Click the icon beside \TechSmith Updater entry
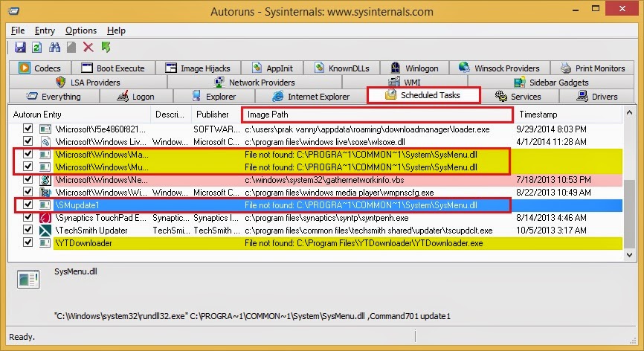 click(45, 231)
